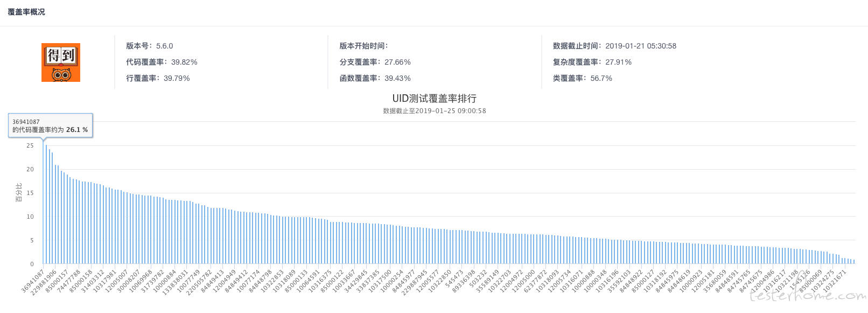Click the chart subtitle dated 2019-01-25 09:00:58
The image size is (868, 313).
click(x=434, y=111)
